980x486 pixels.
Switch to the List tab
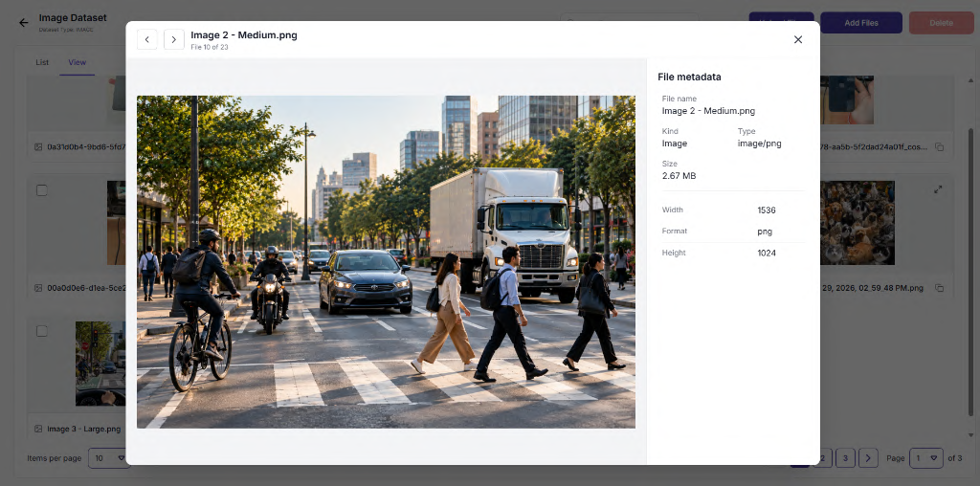[x=42, y=62]
